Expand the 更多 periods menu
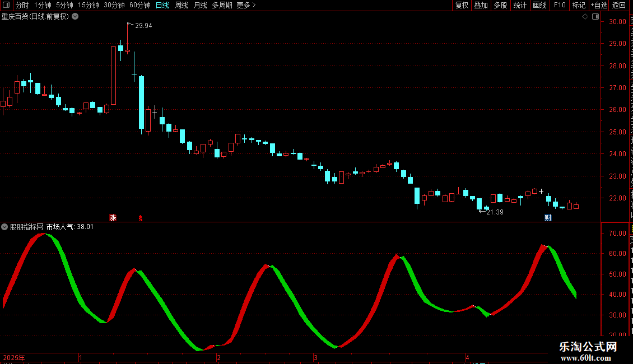The width and height of the screenshot is (633, 364). pos(246,5)
